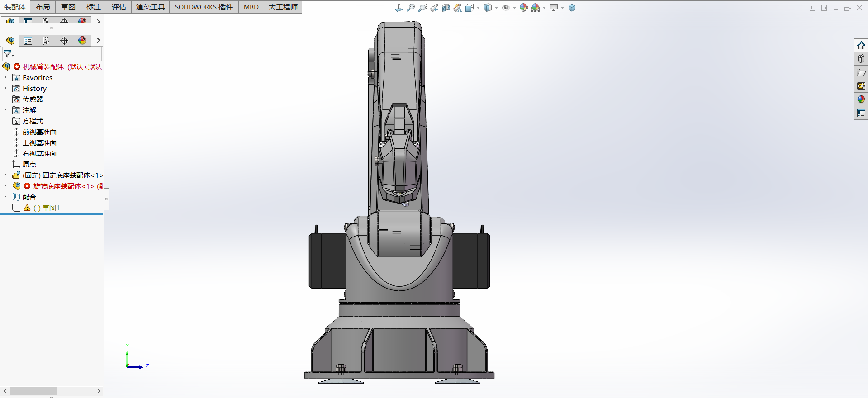Open the MBD tab
This screenshot has height=398, width=868.
point(251,7)
